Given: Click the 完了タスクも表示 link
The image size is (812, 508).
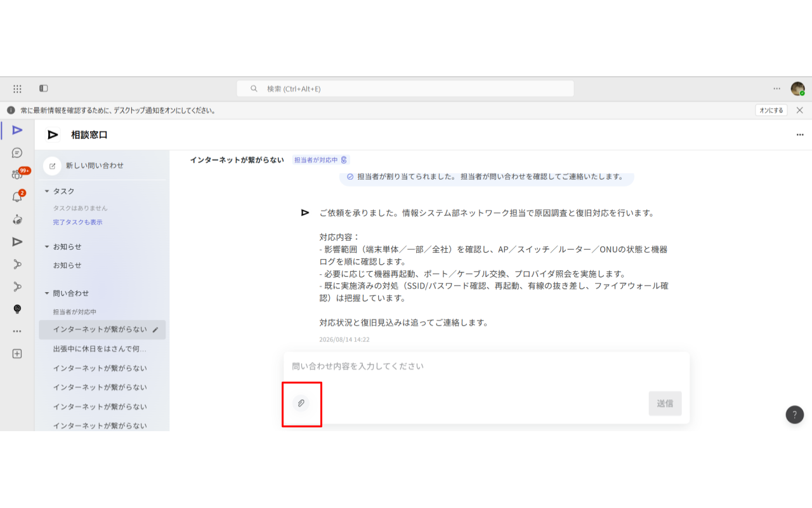Looking at the screenshot, I should point(77,222).
